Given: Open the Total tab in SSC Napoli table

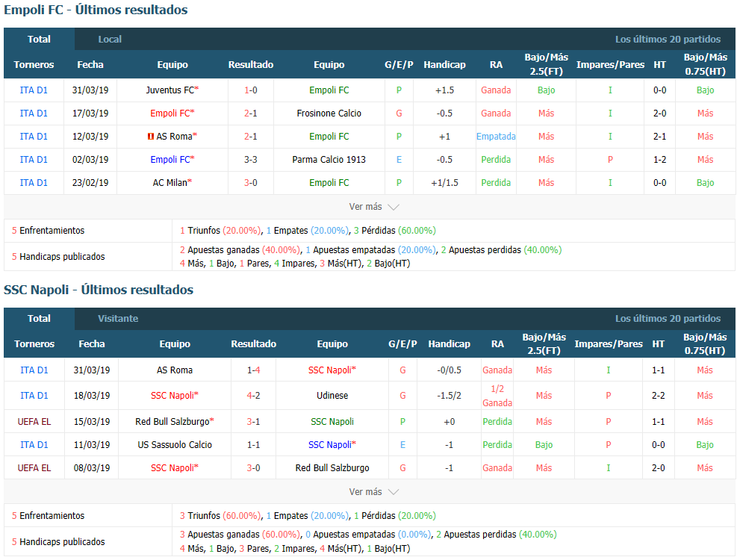Looking at the screenshot, I should pyautogui.click(x=39, y=318).
